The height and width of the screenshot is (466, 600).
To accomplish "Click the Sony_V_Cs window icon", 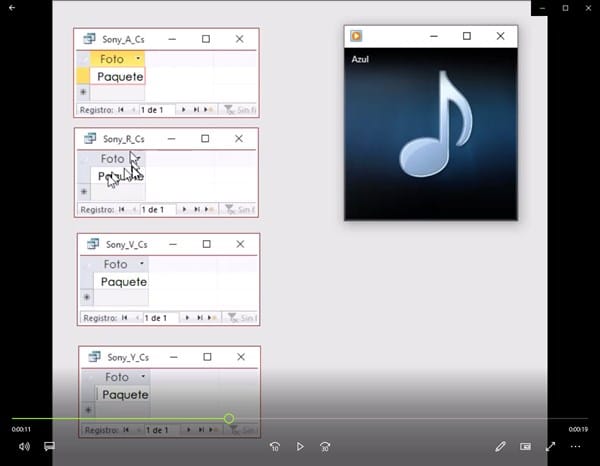I will pos(93,244).
